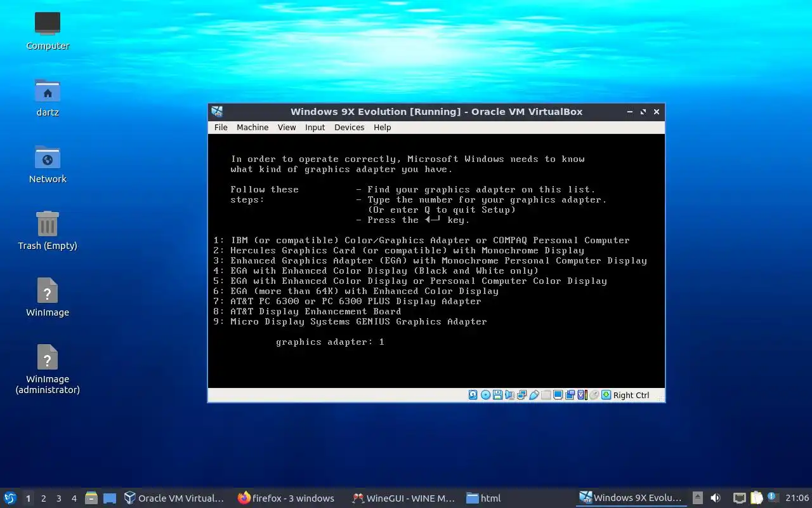The image size is (812, 508).
Task: Open the Devices menu
Action: click(x=349, y=127)
